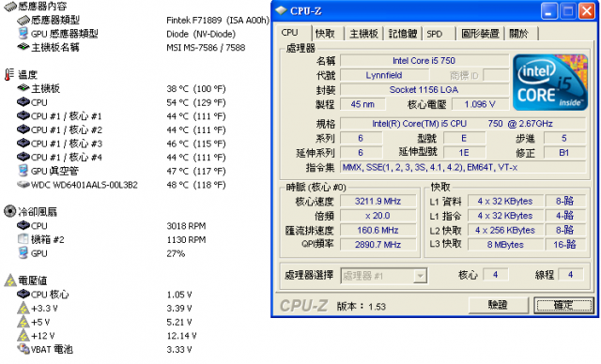The image size is (601, 364).
Task: Open the processor selection dropdown
Action: coord(420,276)
